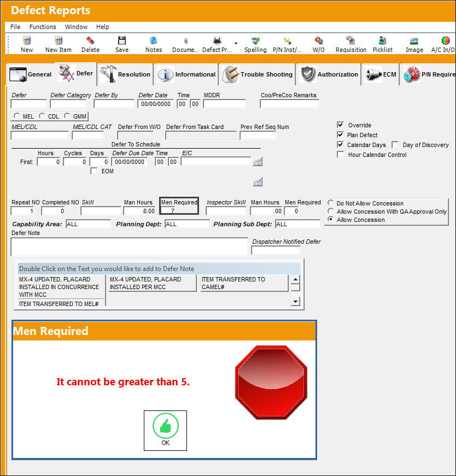The image size is (456, 476).
Task: Click the Dispatcher Notified Defer field
Action: pos(276,250)
